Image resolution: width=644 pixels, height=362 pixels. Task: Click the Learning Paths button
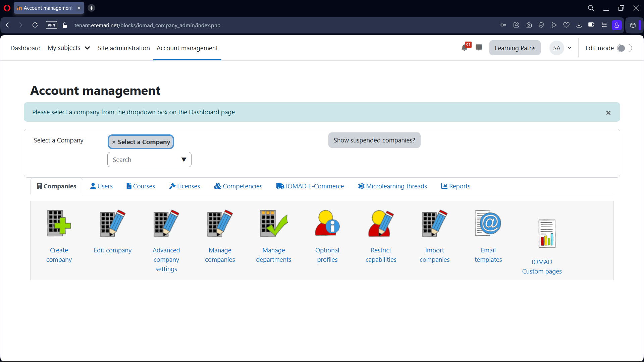point(515,48)
